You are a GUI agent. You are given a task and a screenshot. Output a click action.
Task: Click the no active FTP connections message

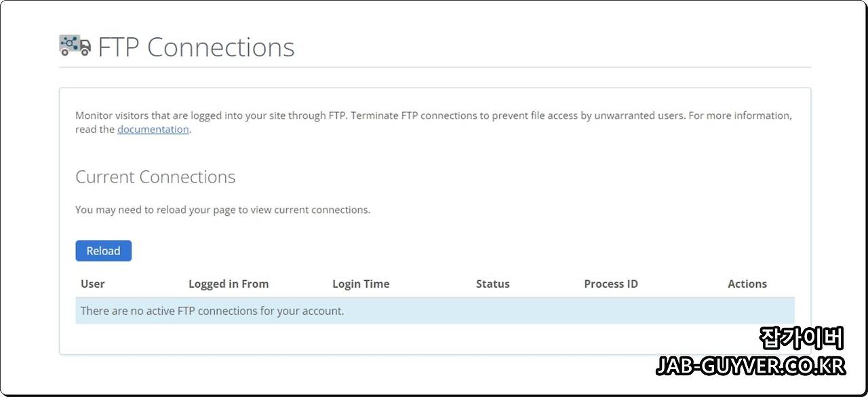(212, 311)
